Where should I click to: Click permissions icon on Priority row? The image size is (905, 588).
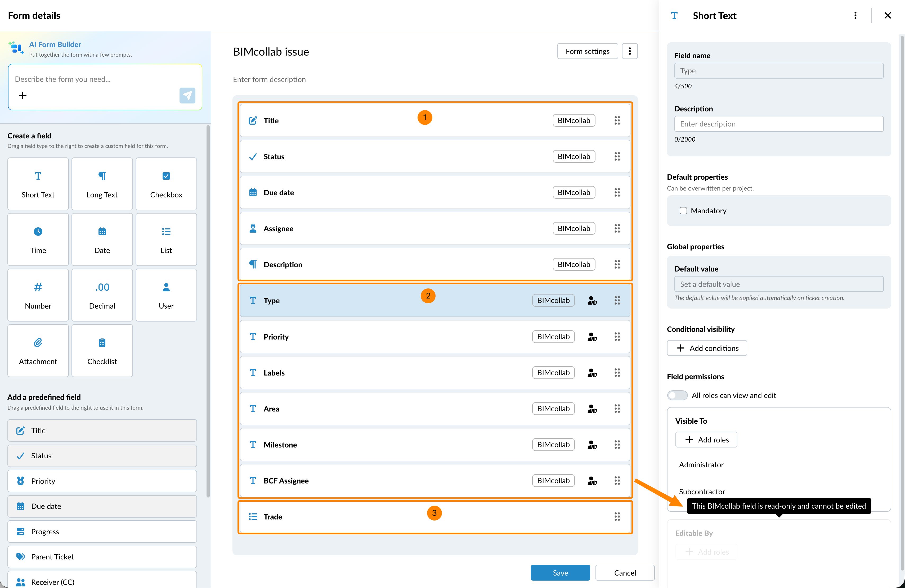pos(592,337)
